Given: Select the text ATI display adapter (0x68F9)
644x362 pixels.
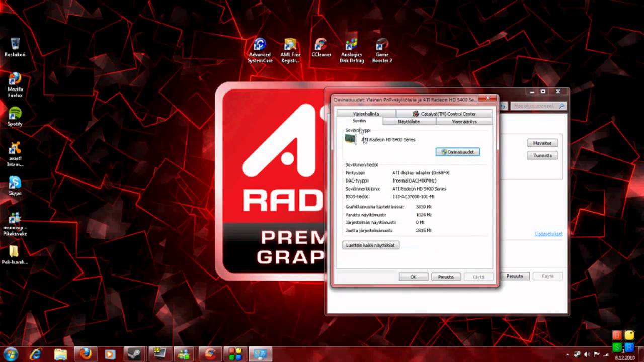Looking at the screenshot, I should pyautogui.click(x=421, y=173).
